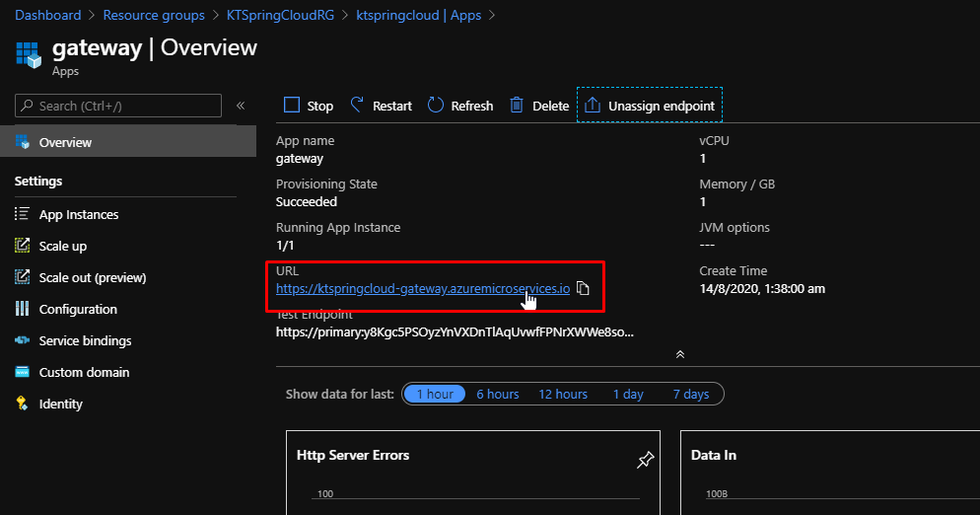Go to Service bindings section
The image size is (980, 515).
pos(85,340)
